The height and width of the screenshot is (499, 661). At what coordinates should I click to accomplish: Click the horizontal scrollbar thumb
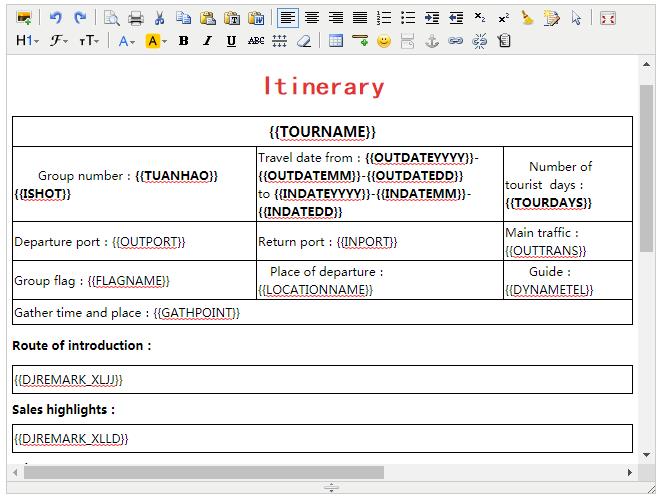204,472
